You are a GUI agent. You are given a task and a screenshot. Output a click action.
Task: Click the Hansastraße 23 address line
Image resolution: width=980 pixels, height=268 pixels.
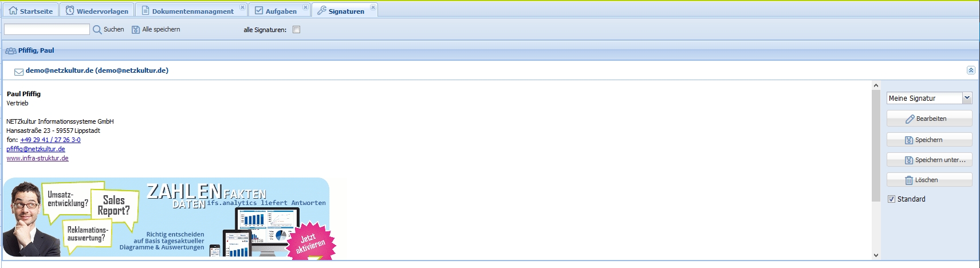53,131
